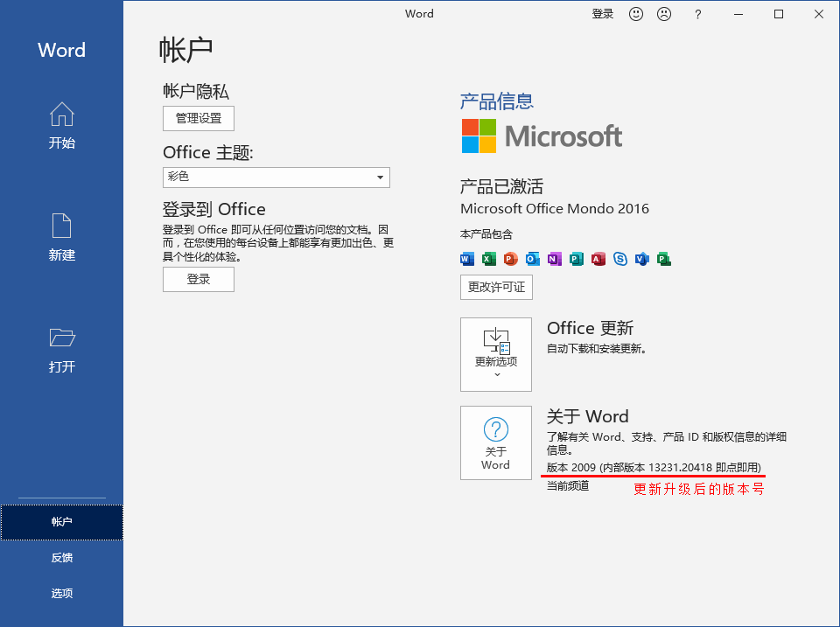Click the PowerPoint app icon in product list
The image size is (840, 627).
(x=510, y=259)
